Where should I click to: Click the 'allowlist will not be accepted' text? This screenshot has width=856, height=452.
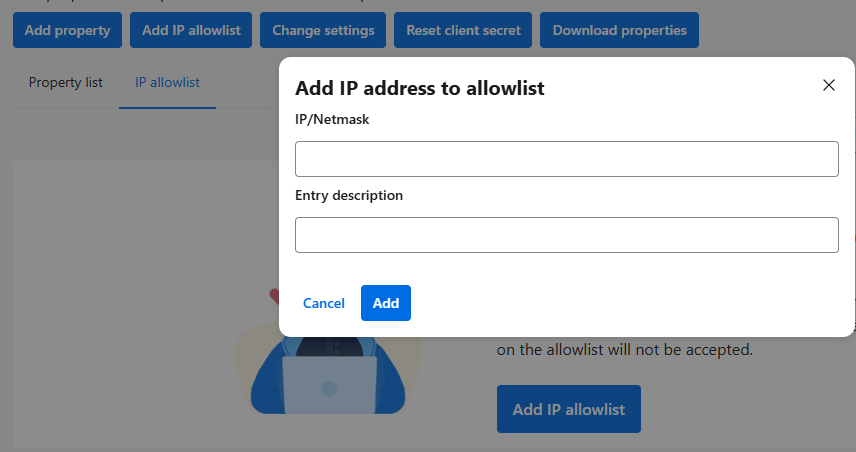[x=624, y=350]
